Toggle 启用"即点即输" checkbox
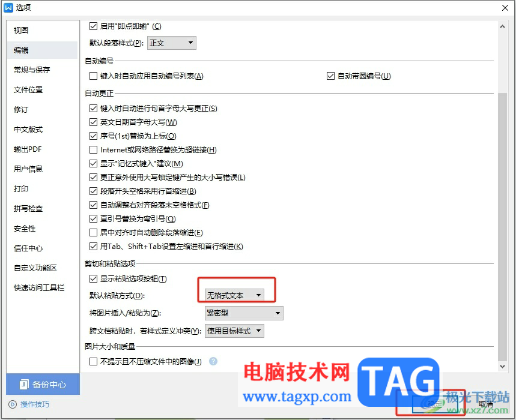 (94, 26)
